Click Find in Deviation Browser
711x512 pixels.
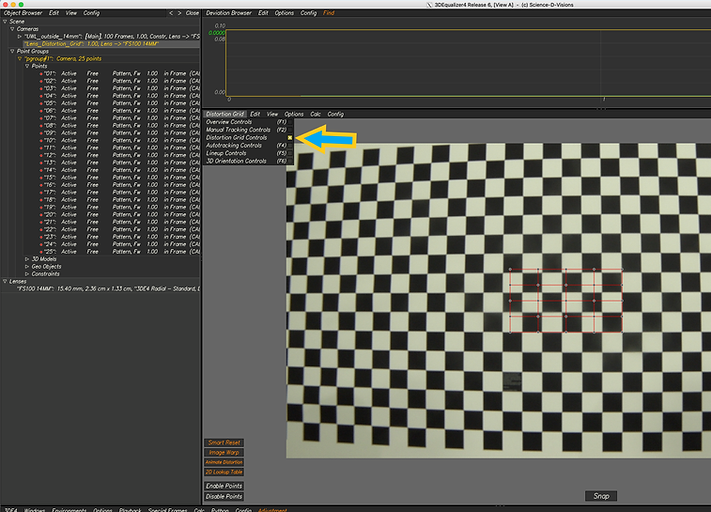pyautogui.click(x=329, y=13)
